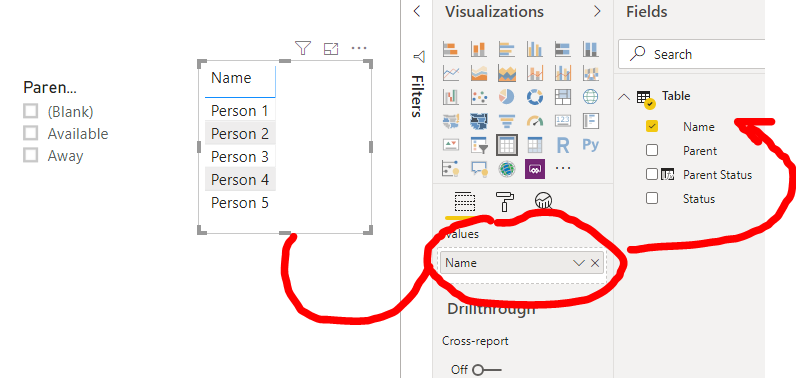Select the globe map visual

coord(590,96)
